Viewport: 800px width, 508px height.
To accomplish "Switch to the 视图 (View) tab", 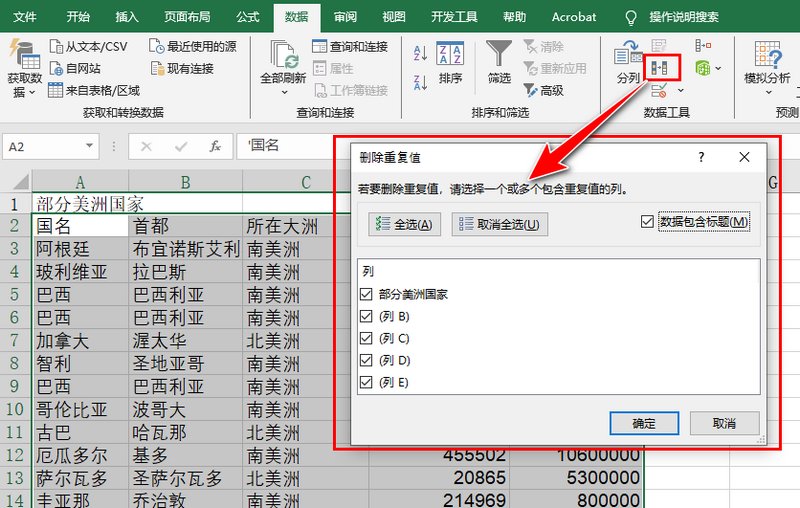I will (x=394, y=17).
